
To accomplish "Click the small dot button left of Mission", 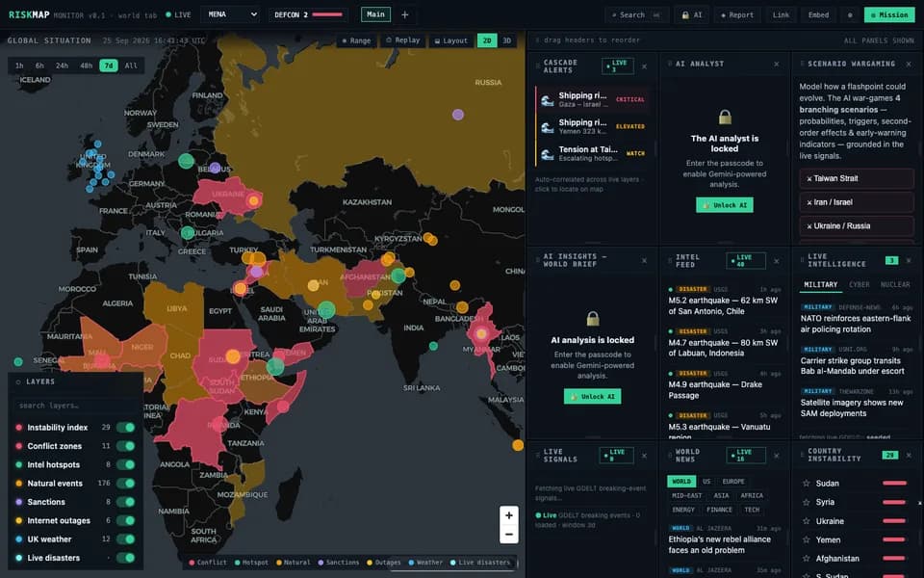I will (850, 14).
